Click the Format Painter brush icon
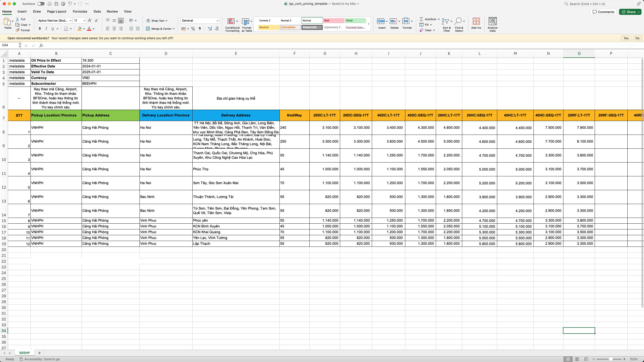The width and height of the screenshot is (644, 362). pyautogui.click(x=17, y=30)
